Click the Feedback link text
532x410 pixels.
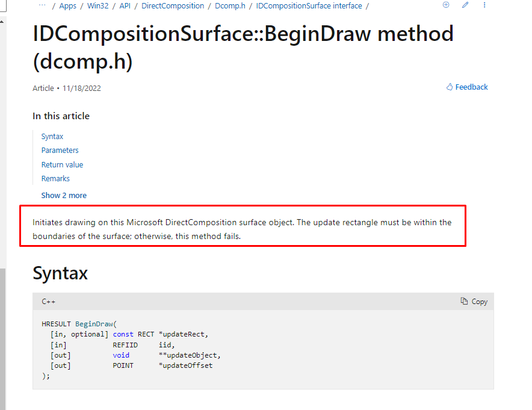(x=471, y=87)
